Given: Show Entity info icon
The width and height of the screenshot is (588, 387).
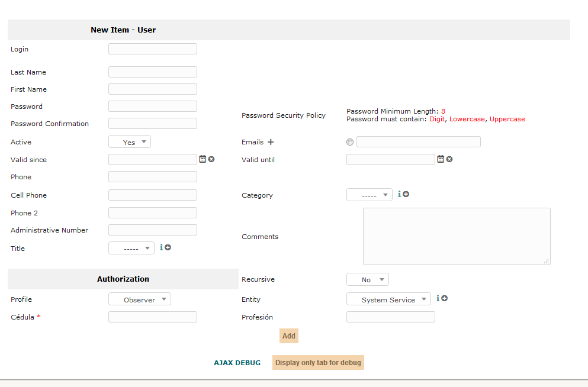Looking at the screenshot, I should (438, 298).
